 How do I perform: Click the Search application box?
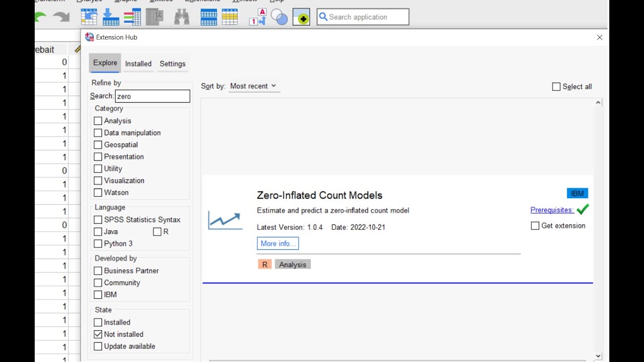363,17
